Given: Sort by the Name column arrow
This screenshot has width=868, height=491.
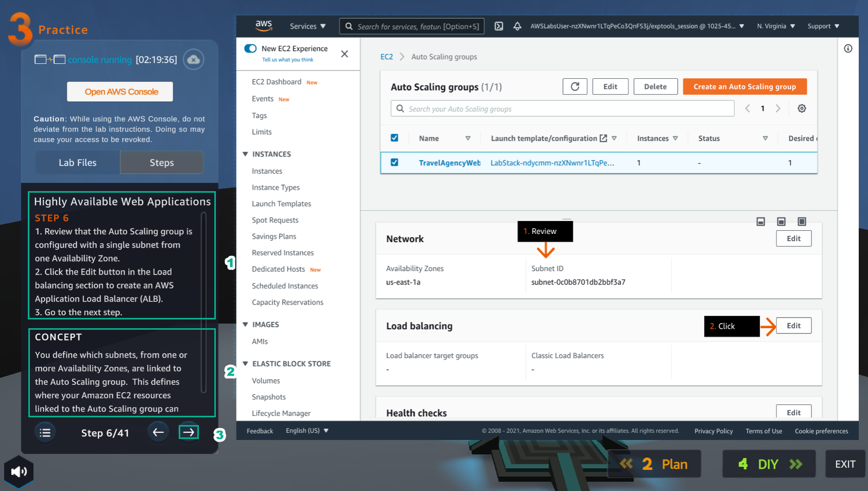Looking at the screenshot, I should click(468, 138).
